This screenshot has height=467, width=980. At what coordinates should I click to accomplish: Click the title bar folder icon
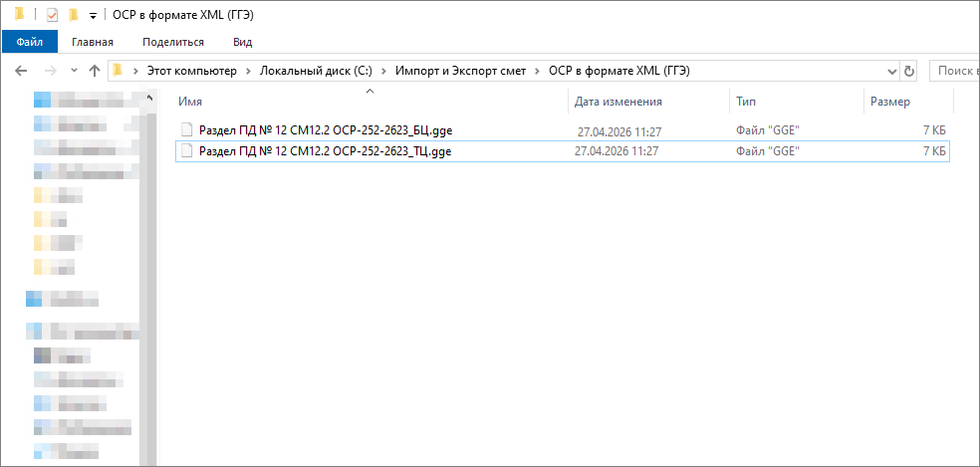[x=19, y=13]
